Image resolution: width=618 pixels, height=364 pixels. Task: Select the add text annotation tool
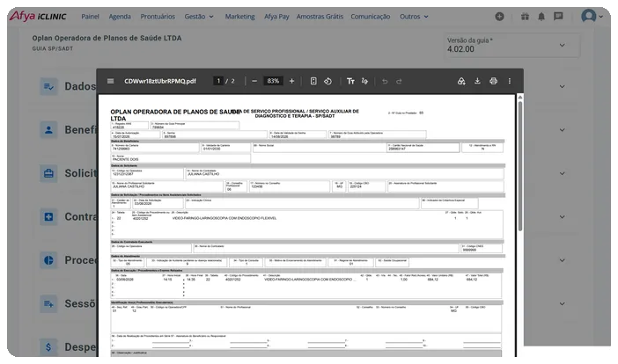point(350,81)
